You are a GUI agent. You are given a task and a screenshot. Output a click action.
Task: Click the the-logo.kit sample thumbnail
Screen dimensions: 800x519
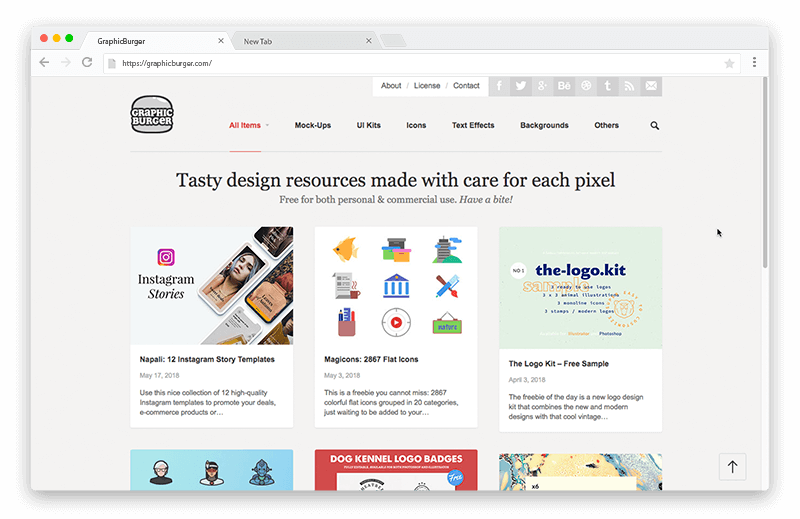(581, 288)
